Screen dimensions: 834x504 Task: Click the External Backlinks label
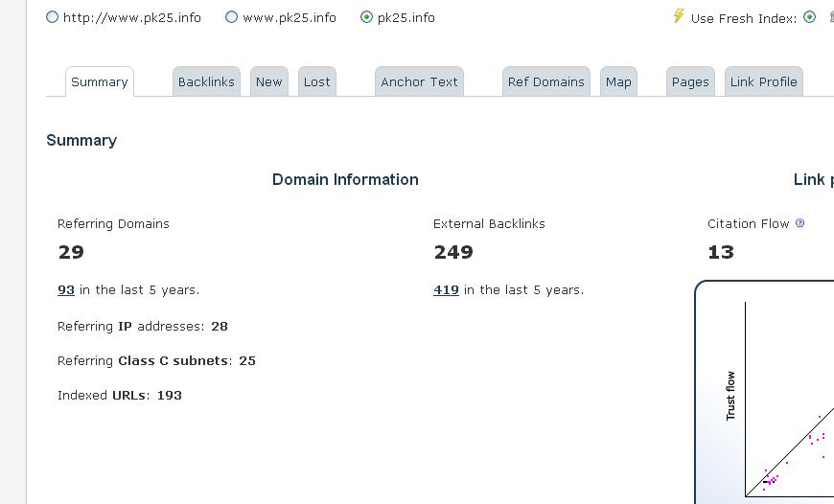(x=489, y=224)
